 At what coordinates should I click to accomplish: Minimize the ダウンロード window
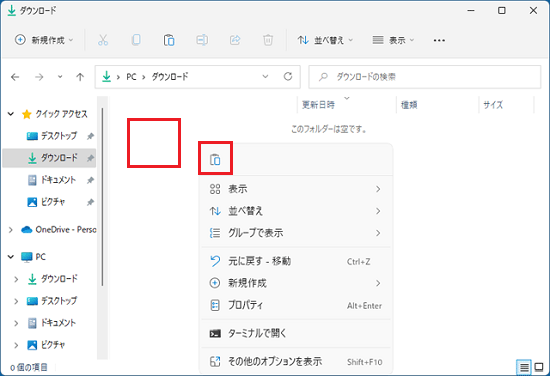coord(471,11)
